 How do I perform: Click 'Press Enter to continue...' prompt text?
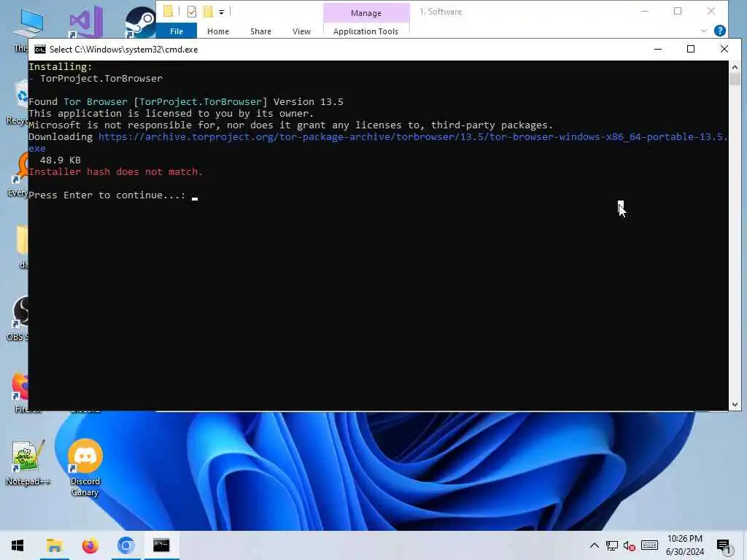[x=107, y=195]
